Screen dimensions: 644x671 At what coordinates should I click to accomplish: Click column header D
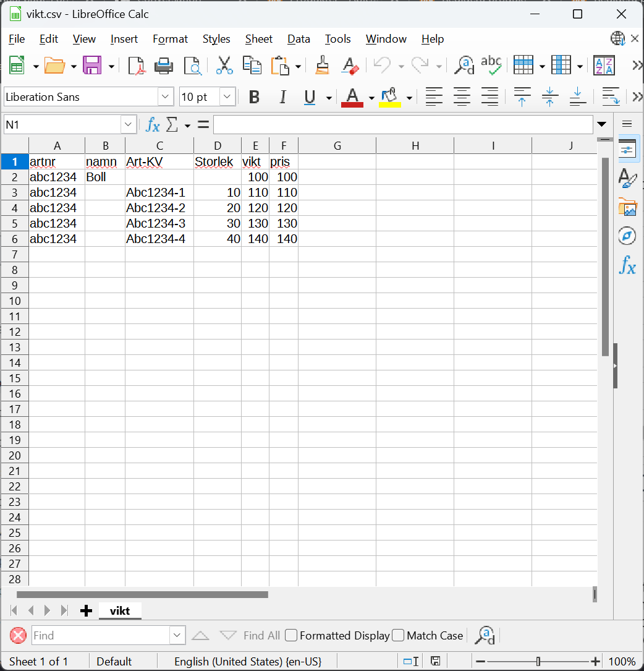click(x=218, y=146)
